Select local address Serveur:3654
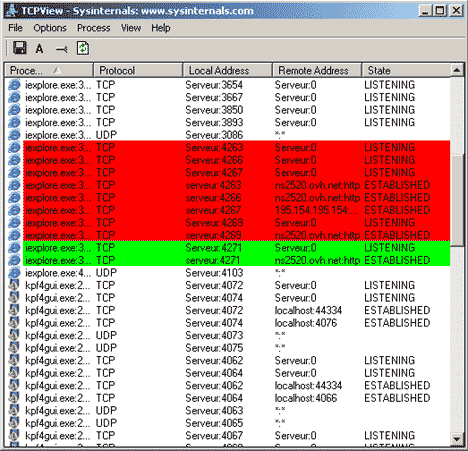The image size is (468, 451). coord(214,85)
